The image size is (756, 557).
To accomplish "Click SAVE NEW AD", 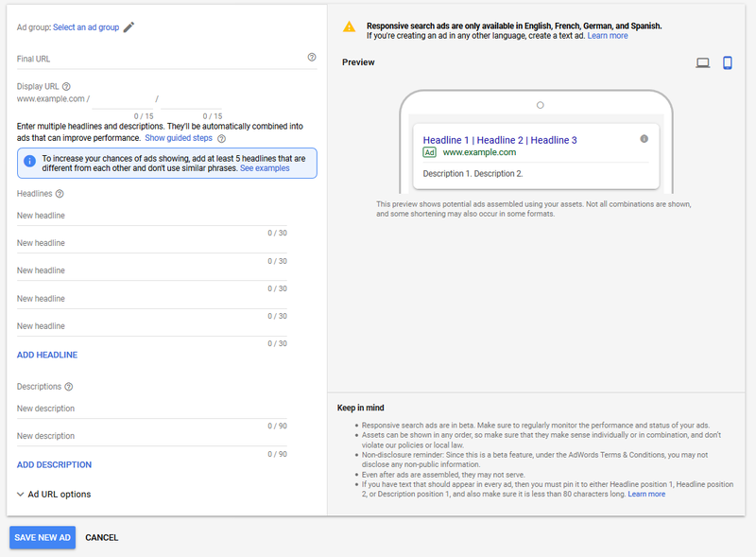I will (42, 537).
